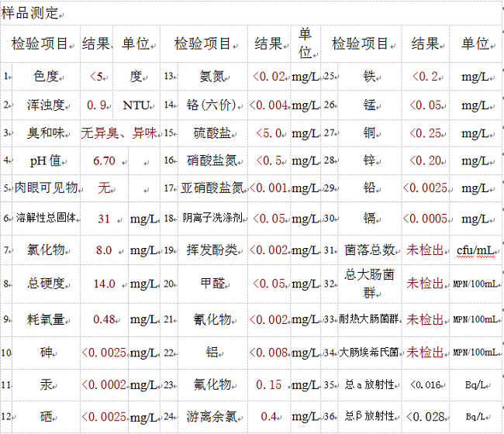Click the cfu/mL unit cell
Viewport: 504px width, 434px height.
[x=476, y=250]
